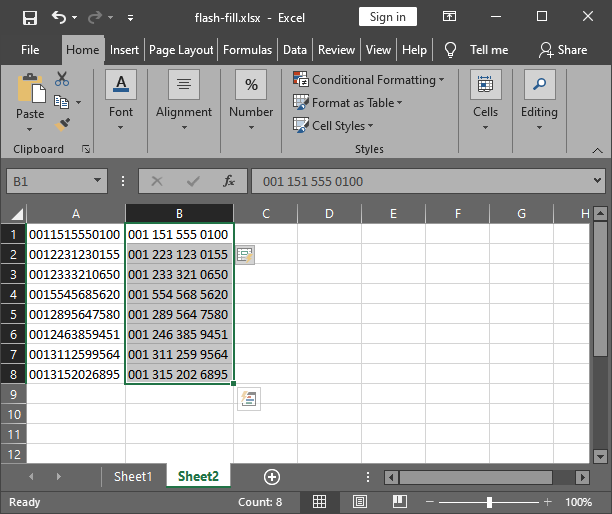Click the Sheet2 tab
This screenshot has height=514, width=612.
198,476
